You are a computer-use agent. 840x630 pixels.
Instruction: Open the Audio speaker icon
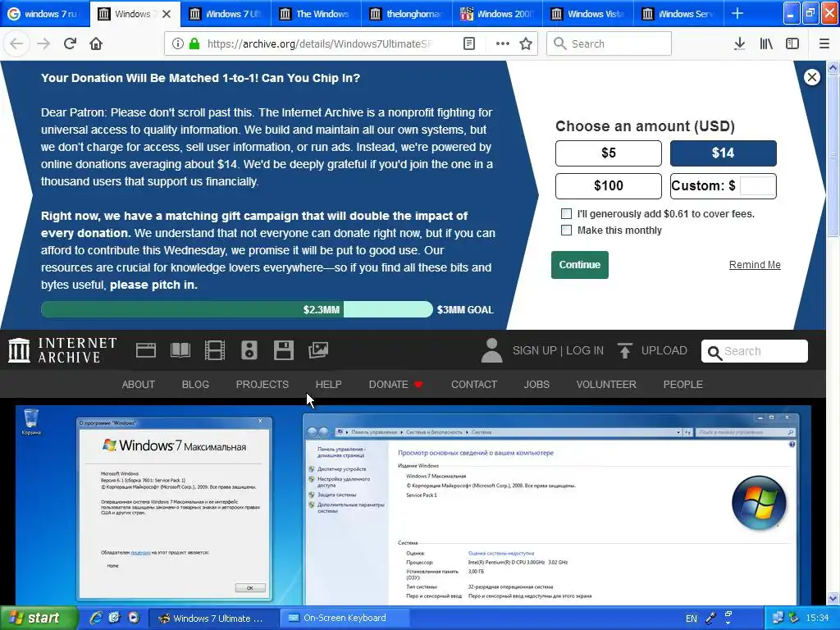(x=249, y=350)
